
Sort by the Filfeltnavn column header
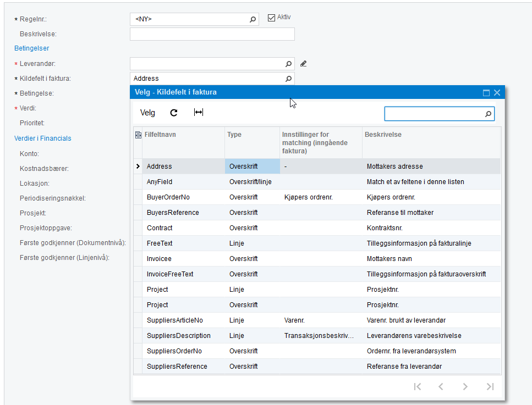click(x=160, y=135)
